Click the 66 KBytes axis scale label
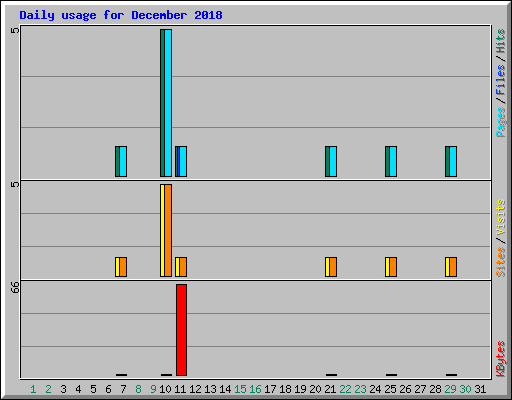 (x=15, y=287)
